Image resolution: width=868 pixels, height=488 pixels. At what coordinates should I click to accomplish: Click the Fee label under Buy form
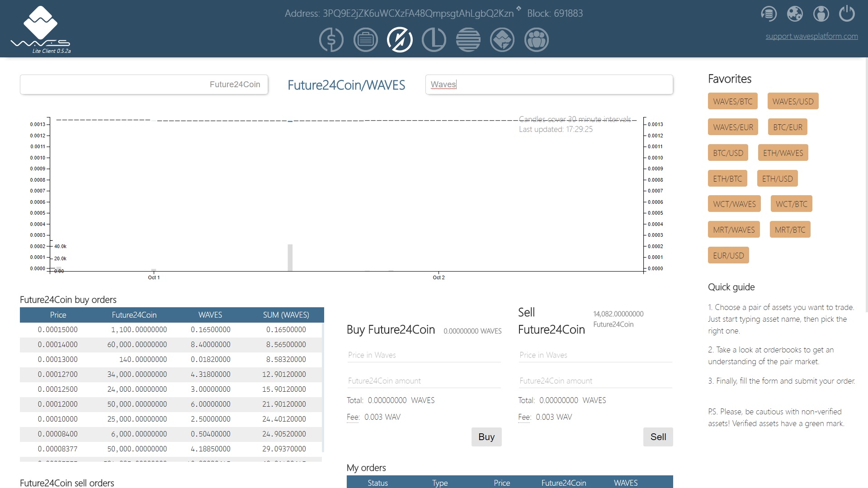click(x=353, y=417)
